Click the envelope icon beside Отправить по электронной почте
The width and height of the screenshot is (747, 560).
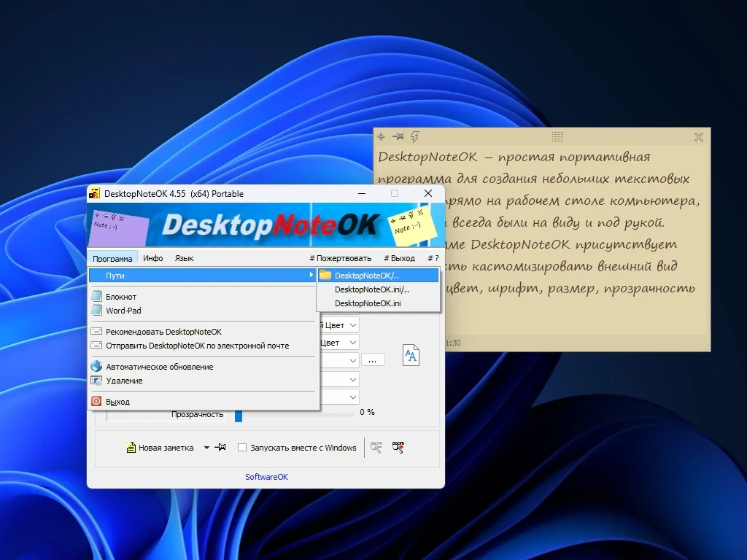[97, 345]
